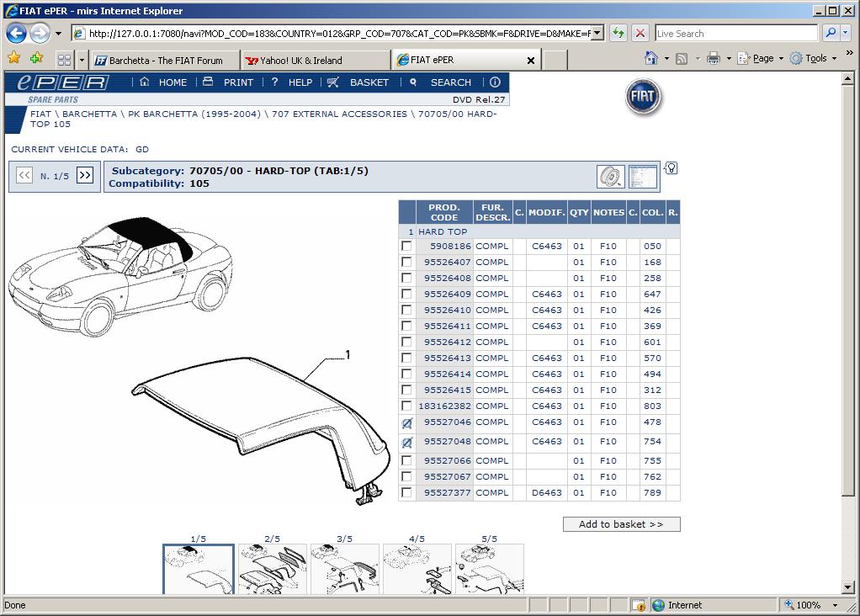Open the Print button dropdown arrow

(729, 58)
